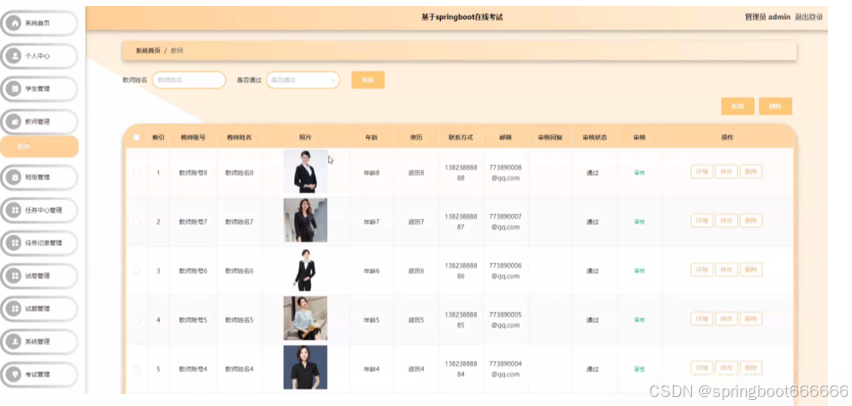Open the photo thumbnail of 教师姓名4
Viewport: 852px width, 406px height.
[x=305, y=367]
